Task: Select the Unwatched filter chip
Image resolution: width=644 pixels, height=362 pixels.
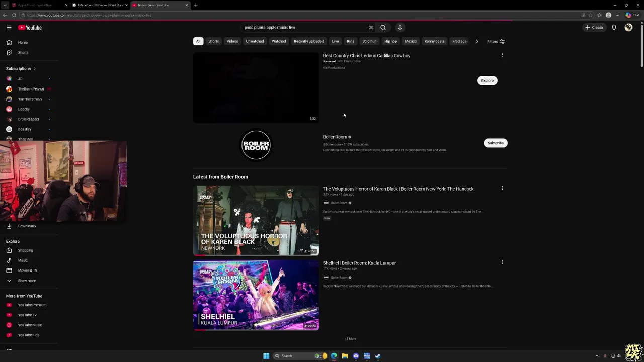Action: [x=255, y=41]
